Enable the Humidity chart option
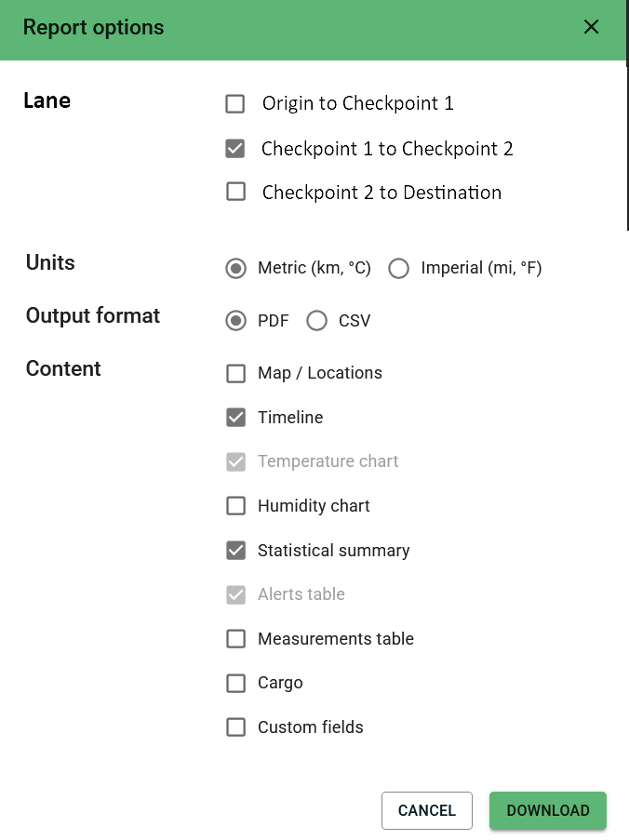Viewport: 629px width, 840px height. (x=236, y=506)
